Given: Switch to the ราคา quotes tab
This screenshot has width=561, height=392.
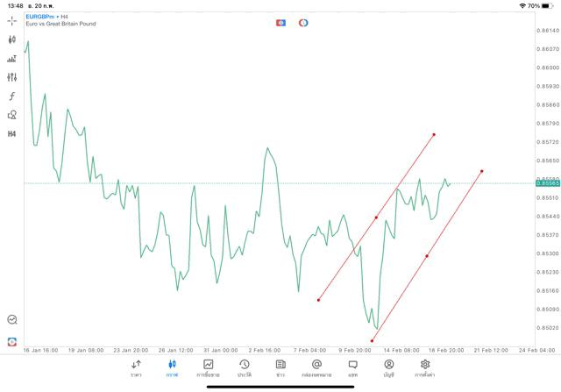Looking at the screenshot, I should click(x=136, y=367).
